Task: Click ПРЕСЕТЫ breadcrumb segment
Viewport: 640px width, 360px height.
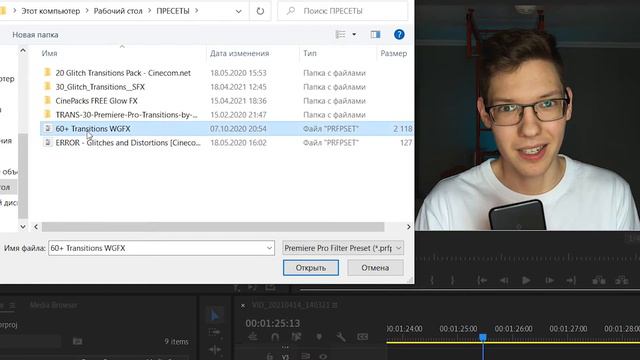Action: [173, 11]
